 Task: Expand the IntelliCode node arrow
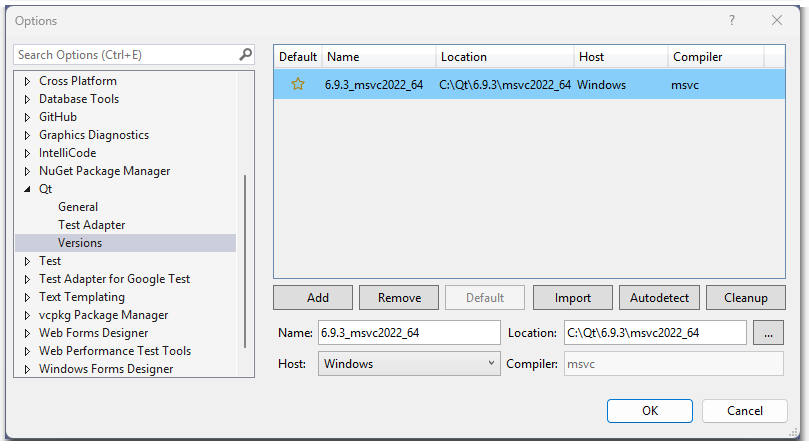(x=27, y=153)
